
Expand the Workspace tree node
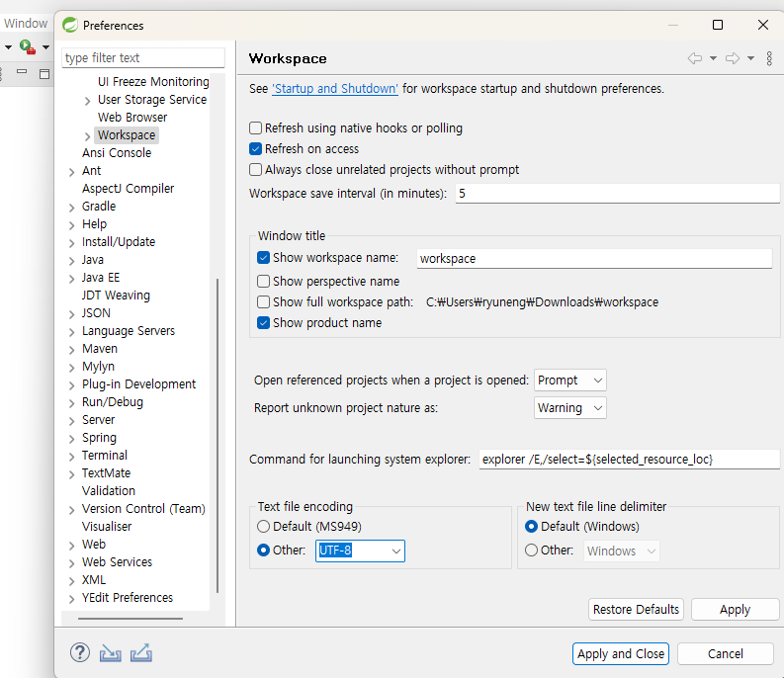click(88, 136)
